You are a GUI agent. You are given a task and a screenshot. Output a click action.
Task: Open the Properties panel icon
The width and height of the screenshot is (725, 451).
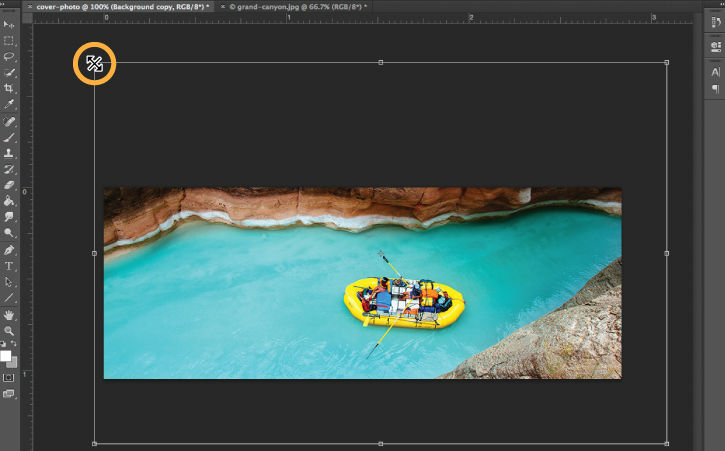click(715, 46)
